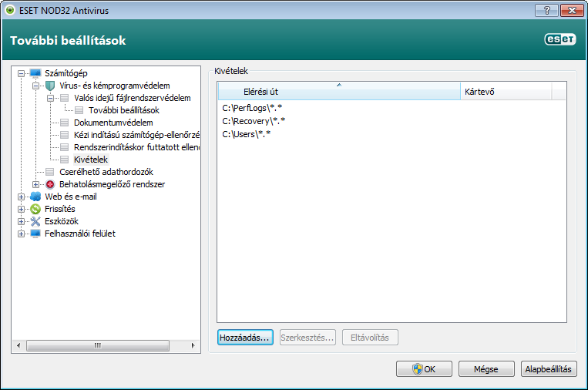Click the Web és e-mail globe icon
The width and height of the screenshot is (588, 390).
click(x=35, y=197)
